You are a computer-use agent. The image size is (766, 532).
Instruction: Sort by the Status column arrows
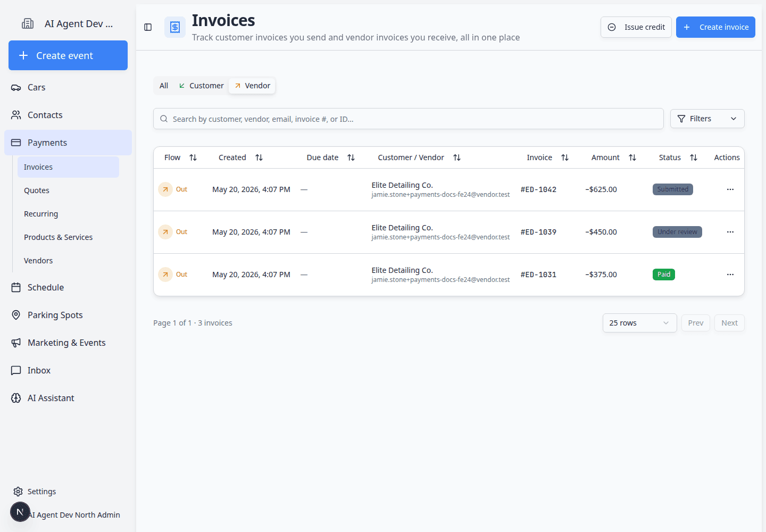tap(694, 157)
